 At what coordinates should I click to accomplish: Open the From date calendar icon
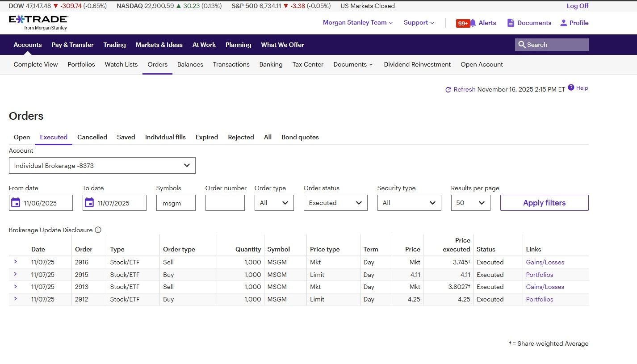[16, 203]
